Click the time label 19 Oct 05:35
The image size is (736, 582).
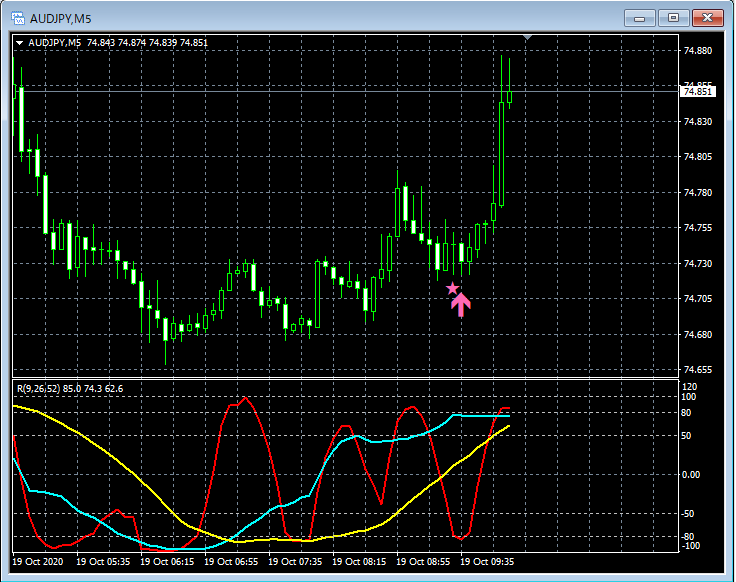click(103, 561)
